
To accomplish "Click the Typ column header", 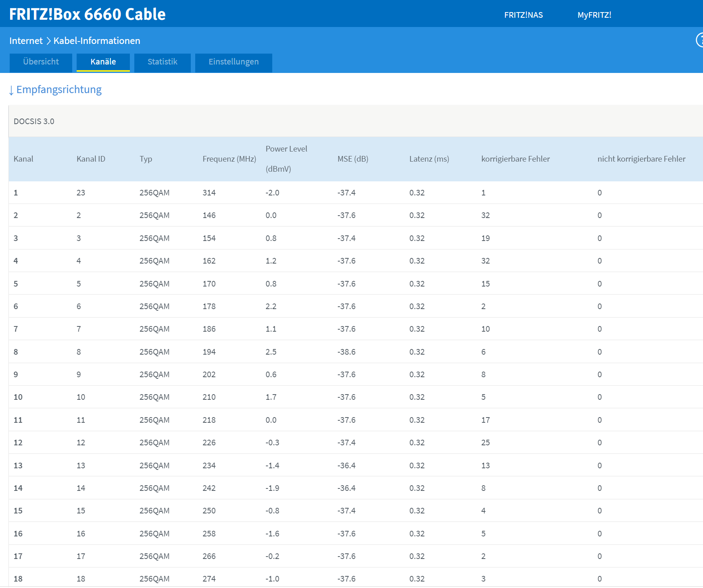I will 146,159.
